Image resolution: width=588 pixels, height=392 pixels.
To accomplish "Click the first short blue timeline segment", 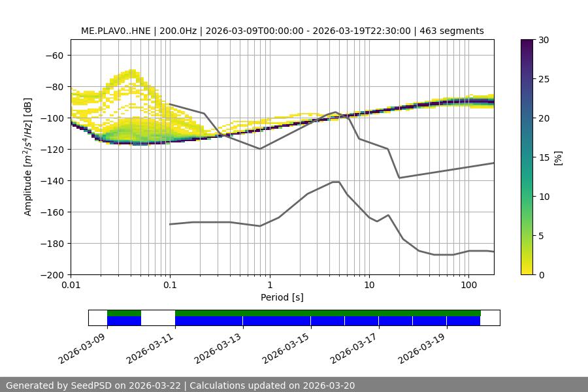I will point(124,321).
